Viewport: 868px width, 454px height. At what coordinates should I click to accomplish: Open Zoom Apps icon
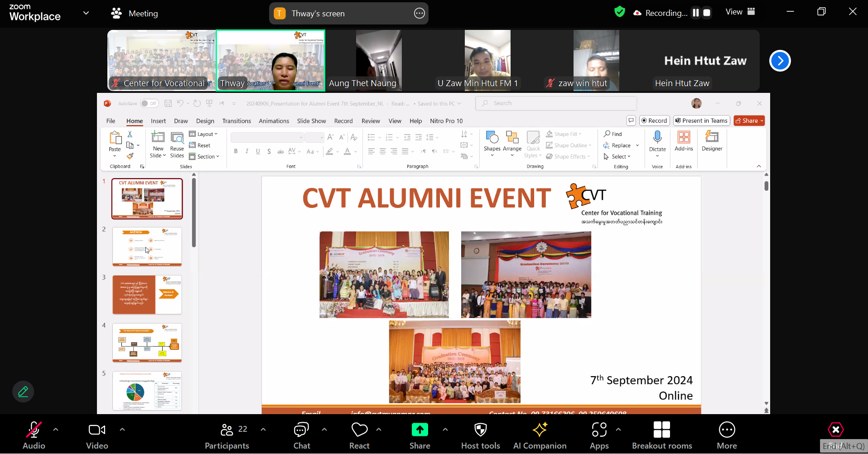click(599, 430)
